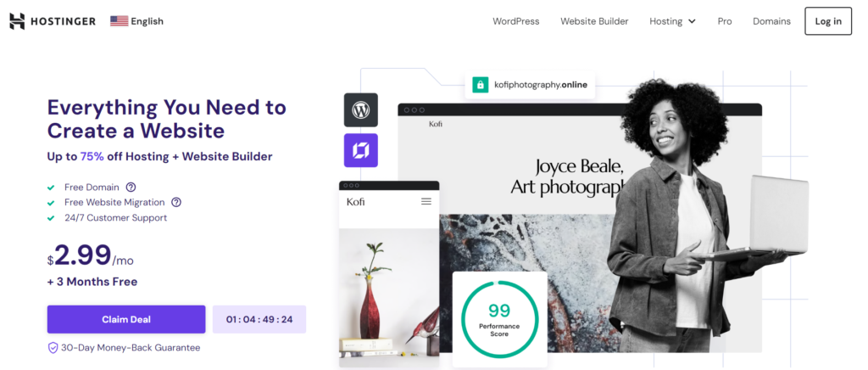Image resolution: width=868 pixels, height=370 pixels.
Task: Go to the WordPress menu item
Action: 516,21
